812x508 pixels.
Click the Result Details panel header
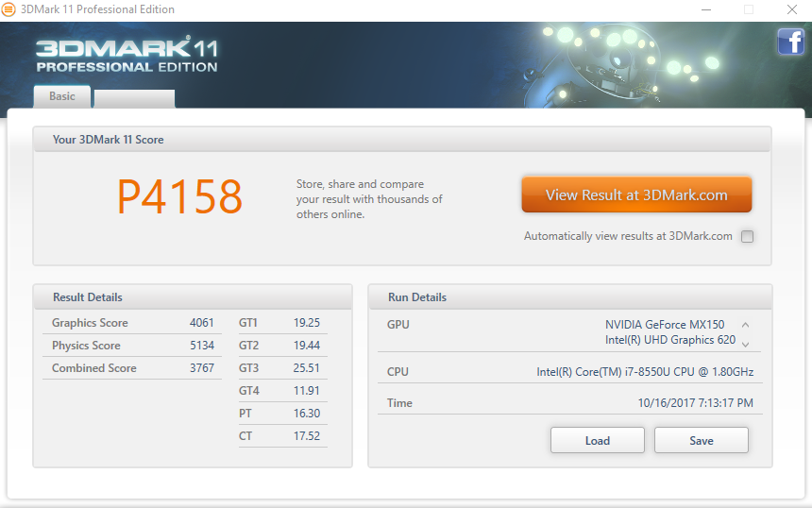[x=193, y=297]
